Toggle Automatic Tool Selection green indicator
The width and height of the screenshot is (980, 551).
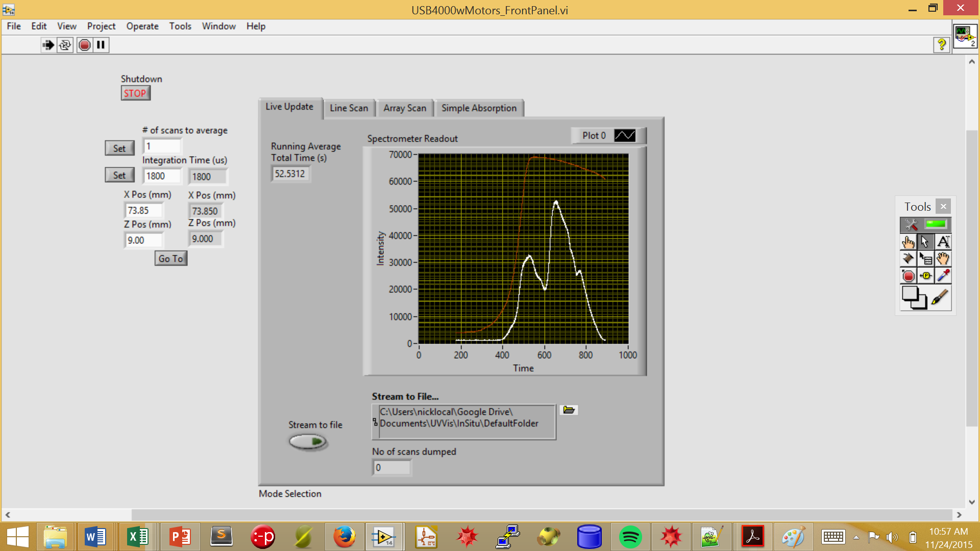[x=936, y=224]
